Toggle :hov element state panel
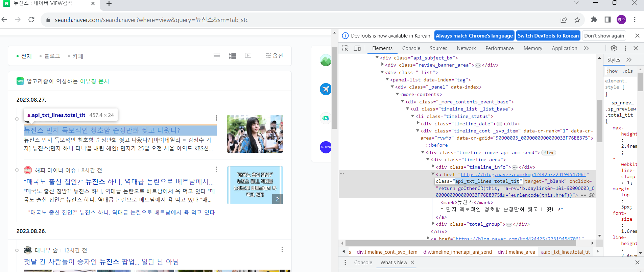644x272 pixels. 612,71
